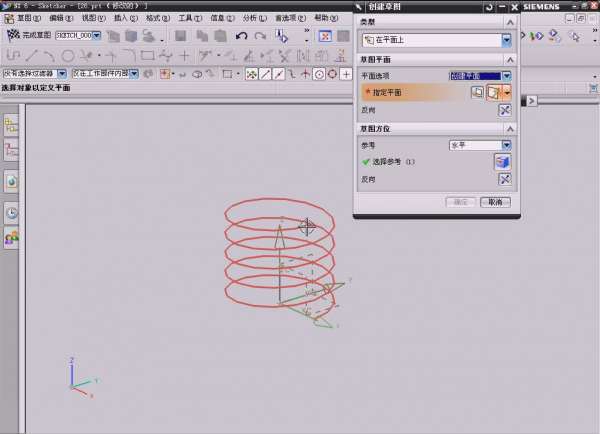Open the 平面选项 创建平面 dropdown
This screenshot has width=600, height=434.
point(507,76)
